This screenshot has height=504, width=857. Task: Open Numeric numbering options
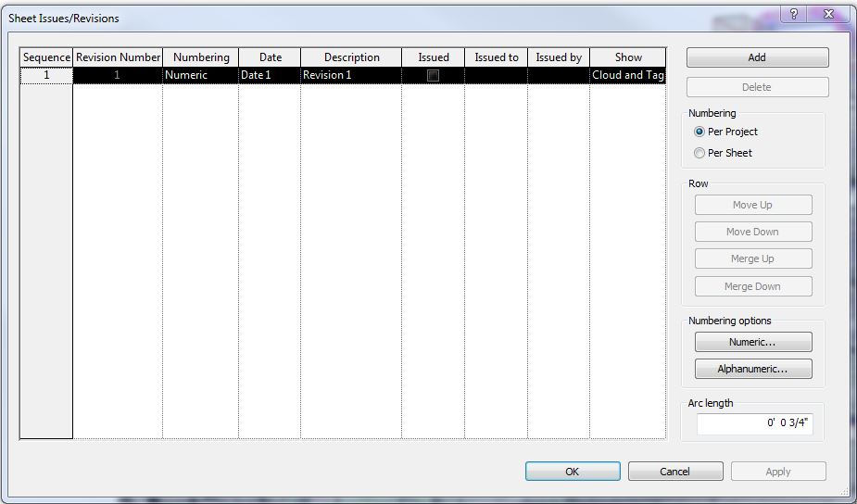pos(753,342)
